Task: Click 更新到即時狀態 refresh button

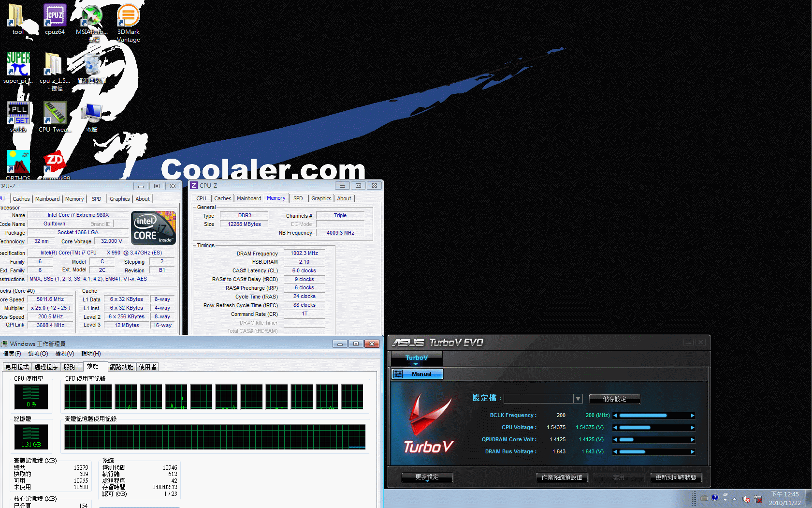Action: click(676, 478)
